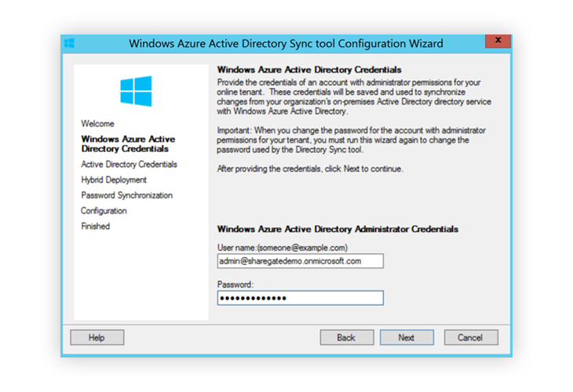Focus the User name input field
The height and width of the screenshot is (392, 573).
[x=301, y=261]
